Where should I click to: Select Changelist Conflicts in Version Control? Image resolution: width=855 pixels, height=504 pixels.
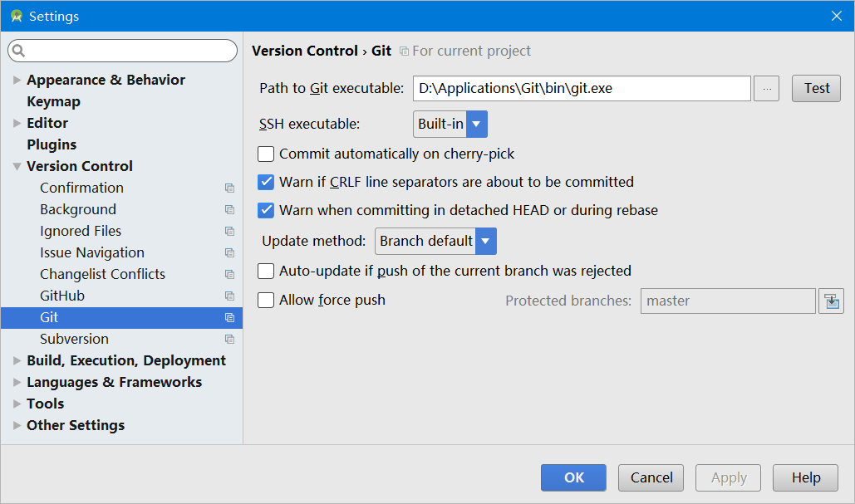tap(102, 274)
